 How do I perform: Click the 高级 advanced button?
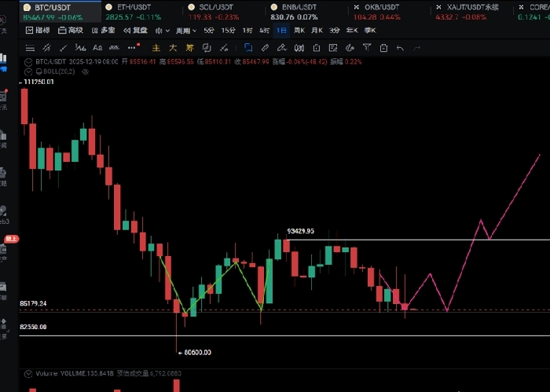click(71, 31)
